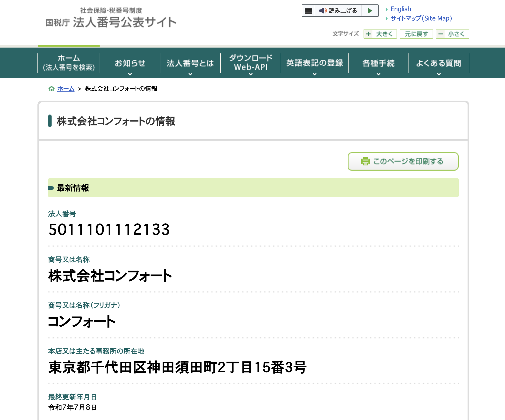505x420 pixels.
Task: Open the サイトマップ (Site Map) link
Action: point(421,18)
